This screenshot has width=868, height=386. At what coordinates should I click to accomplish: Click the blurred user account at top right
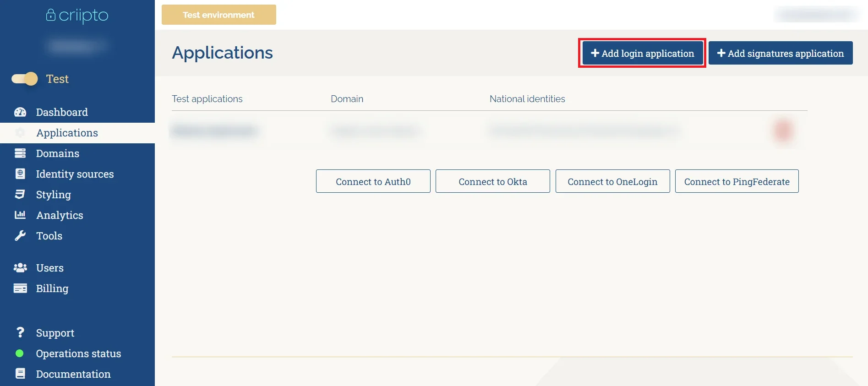(x=817, y=15)
